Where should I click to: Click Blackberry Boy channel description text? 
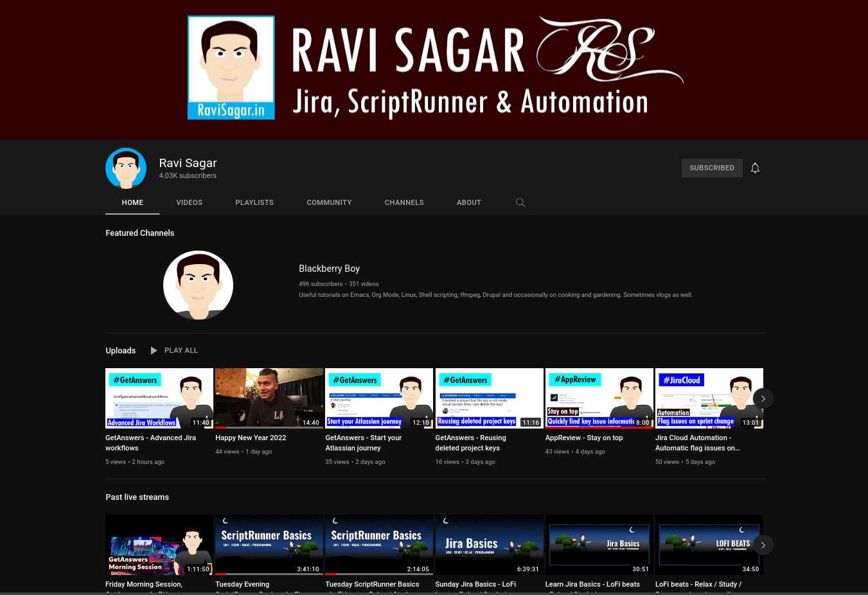pyautogui.click(x=495, y=295)
